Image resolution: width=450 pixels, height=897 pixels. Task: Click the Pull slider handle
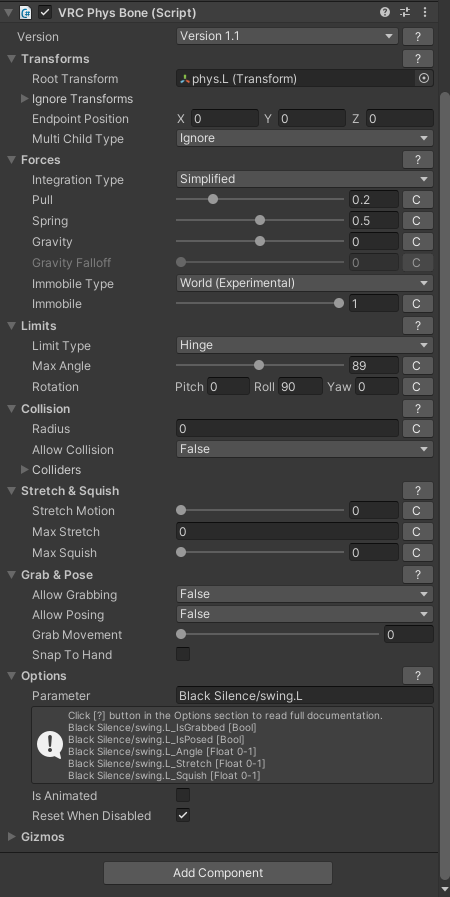click(x=213, y=199)
